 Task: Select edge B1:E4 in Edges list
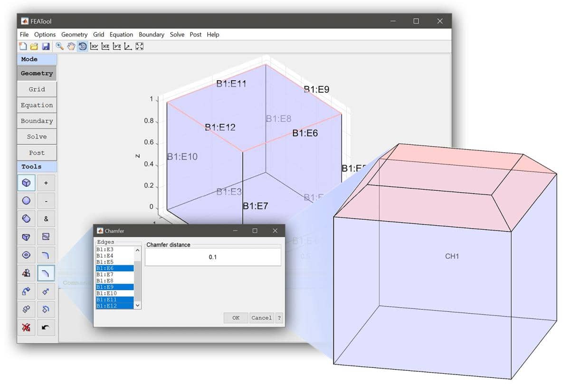(114, 256)
